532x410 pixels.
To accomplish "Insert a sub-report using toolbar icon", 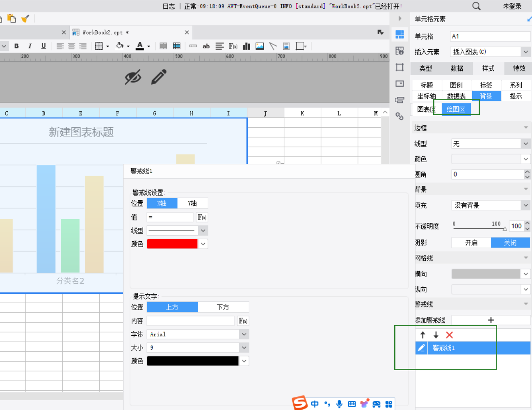I will click(286, 46).
